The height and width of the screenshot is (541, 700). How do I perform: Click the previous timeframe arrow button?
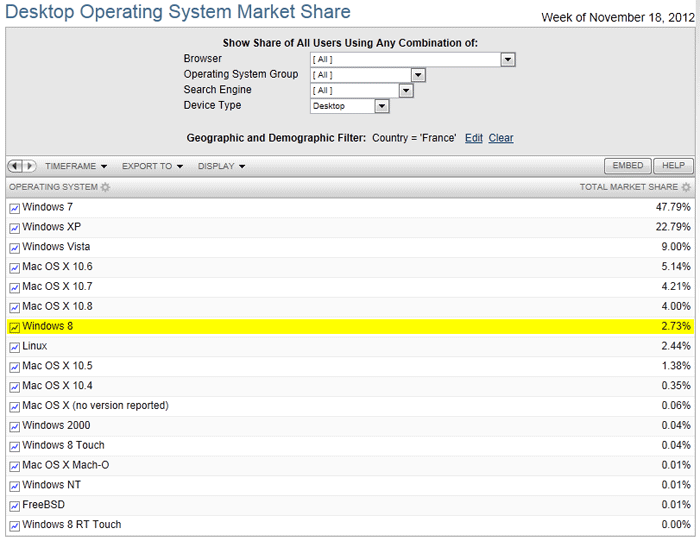[14, 166]
